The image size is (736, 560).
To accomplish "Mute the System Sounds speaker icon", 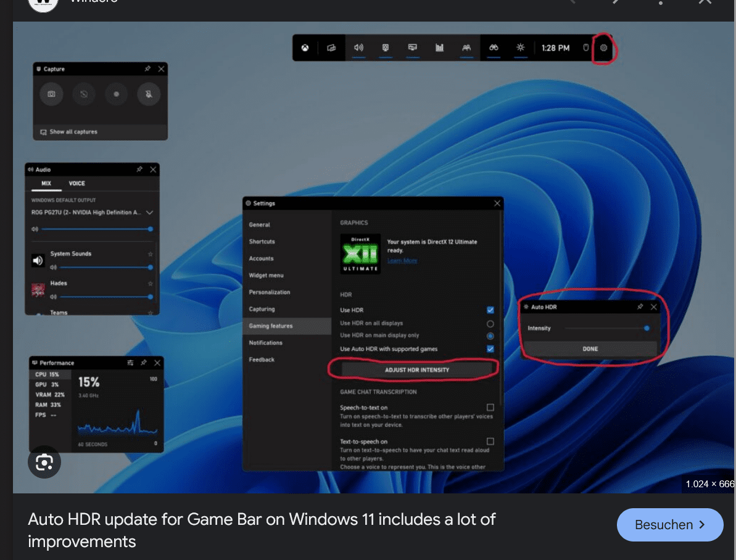I will pyautogui.click(x=54, y=268).
